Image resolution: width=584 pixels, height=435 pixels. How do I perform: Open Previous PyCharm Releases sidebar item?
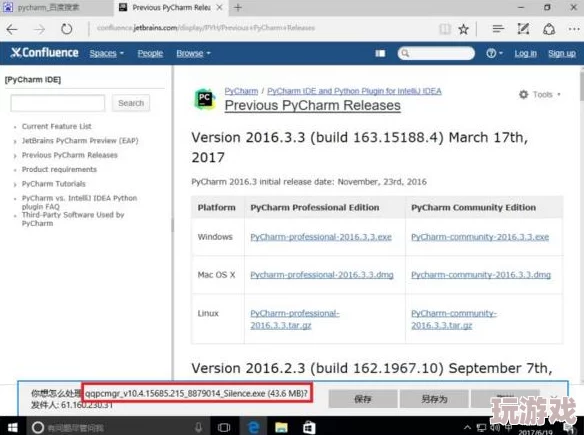point(70,155)
